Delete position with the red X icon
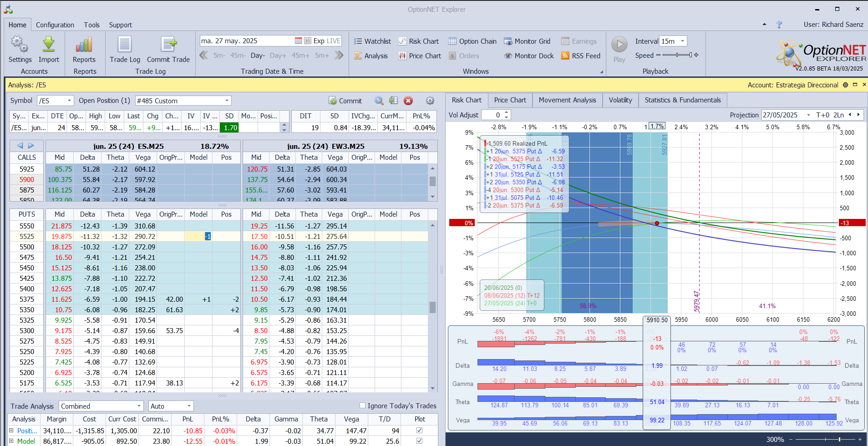868x446 pixels. (408, 101)
